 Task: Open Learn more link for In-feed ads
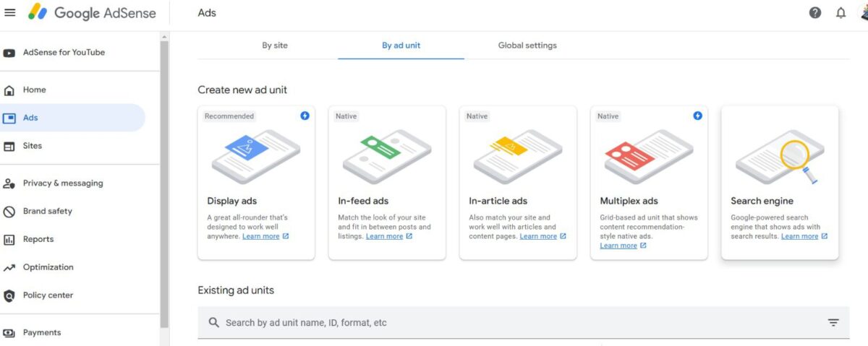click(384, 236)
